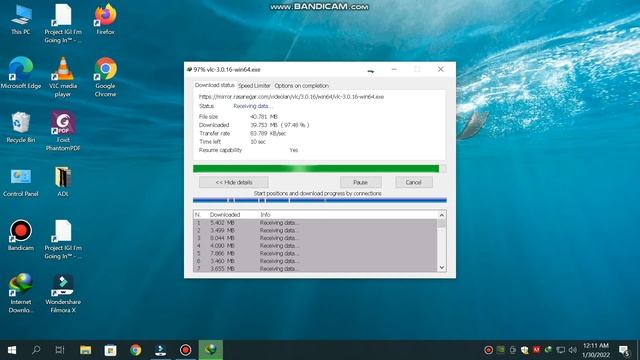The height and width of the screenshot is (360, 640).
Task: Click the IDM taskbar button
Action: click(x=211, y=350)
